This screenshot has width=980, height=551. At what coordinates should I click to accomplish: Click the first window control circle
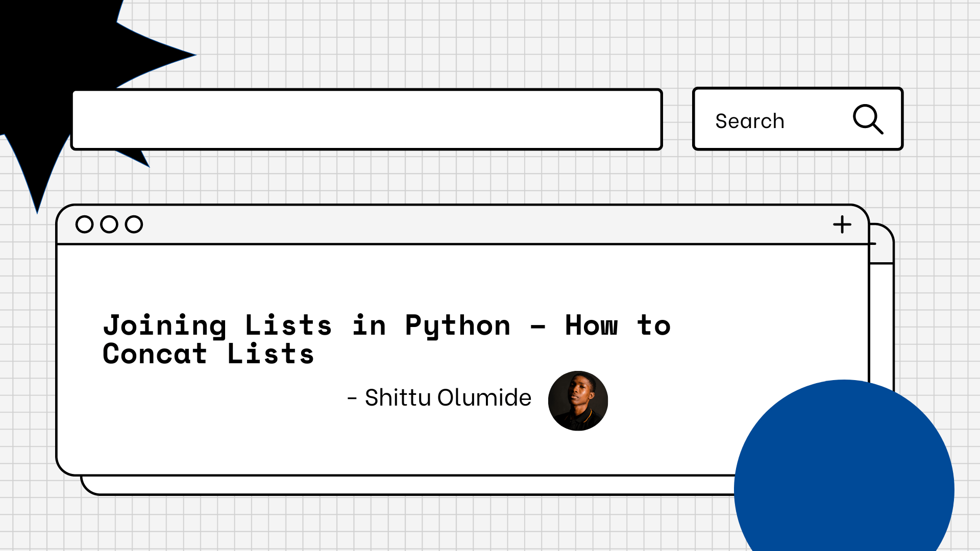coord(84,224)
